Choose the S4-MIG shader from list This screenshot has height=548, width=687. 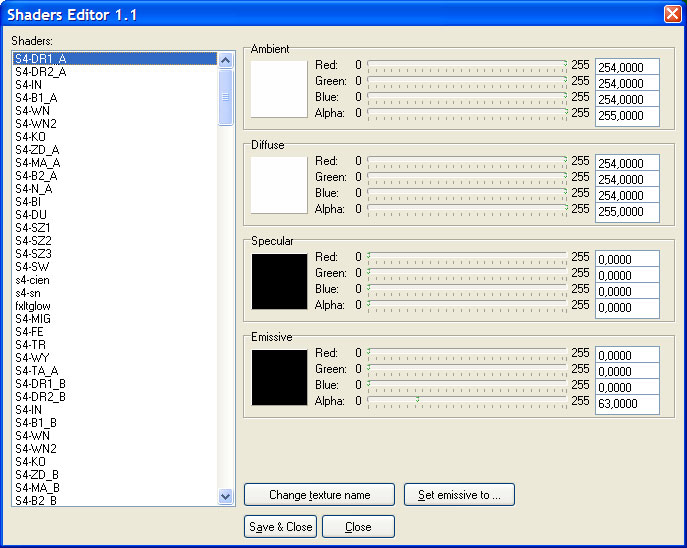click(x=34, y=319)
